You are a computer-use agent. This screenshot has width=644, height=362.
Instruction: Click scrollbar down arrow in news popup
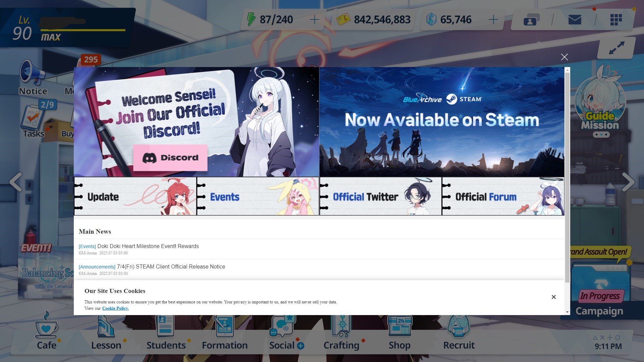tap(567, 312)
